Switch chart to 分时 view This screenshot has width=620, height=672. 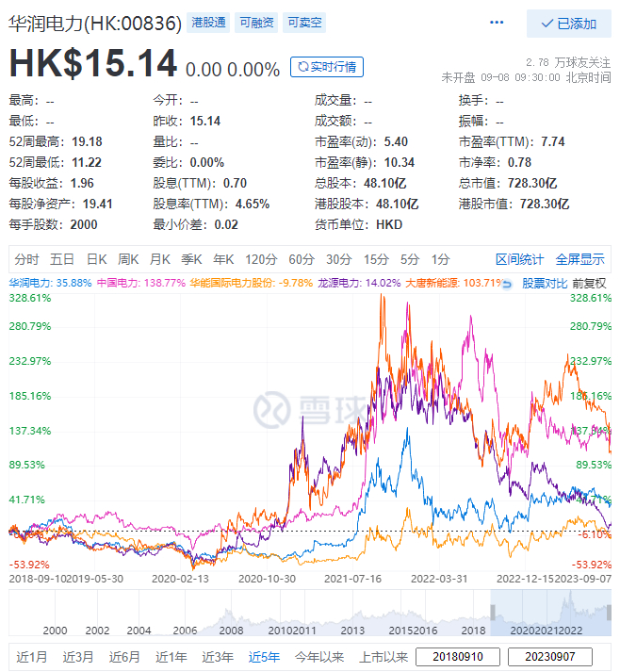[x=26, y=259]
